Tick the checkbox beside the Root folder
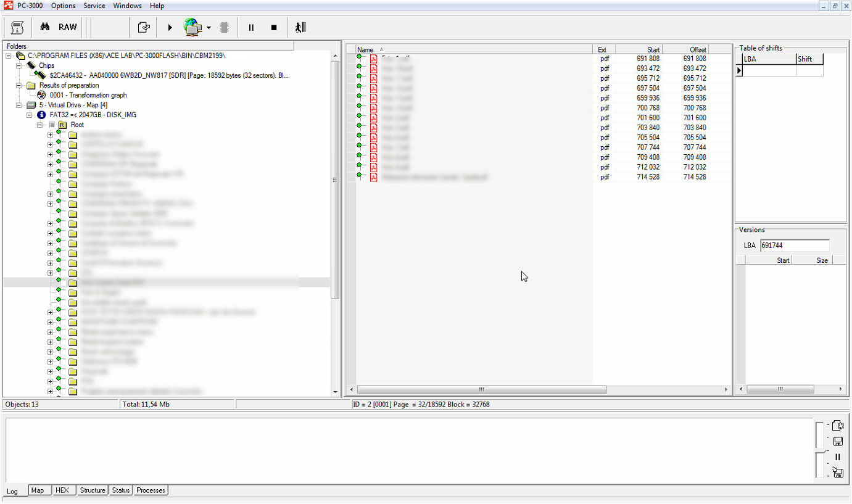This screenshot has height=504, width=852. 52,125
